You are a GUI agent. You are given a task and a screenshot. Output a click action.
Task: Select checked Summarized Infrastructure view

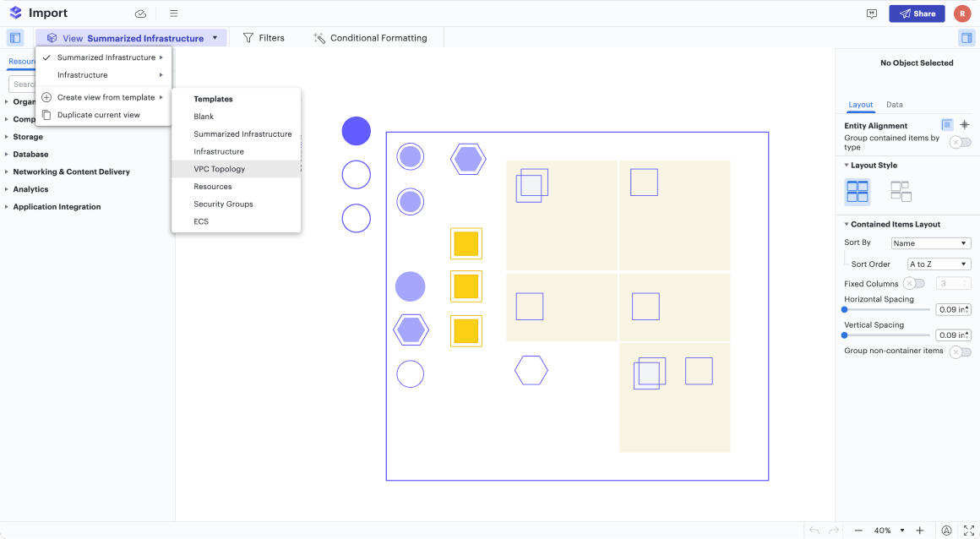coord(103,57)
